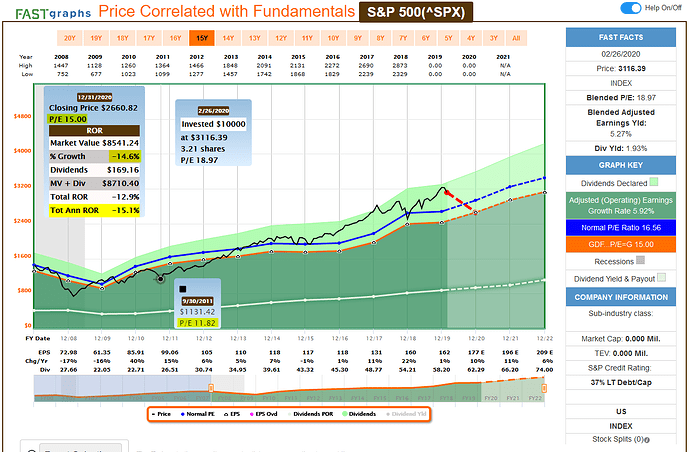The height and width of the screenshot is (452, 690).
Task: Select the 11Y time range tab
Action: click(307, 38)
